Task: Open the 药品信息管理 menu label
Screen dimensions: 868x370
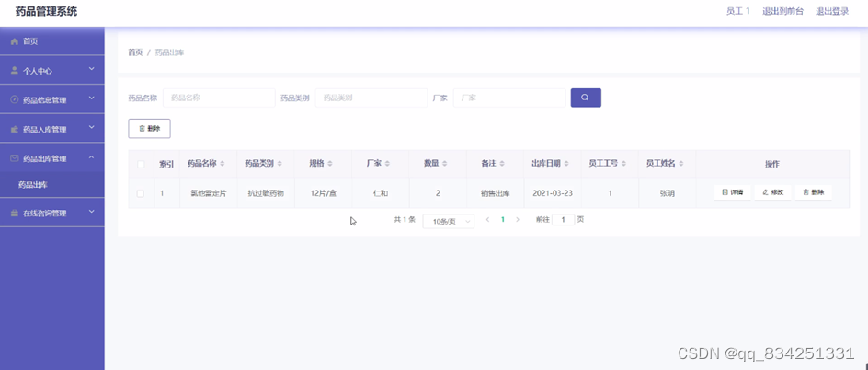Action: 45,100
